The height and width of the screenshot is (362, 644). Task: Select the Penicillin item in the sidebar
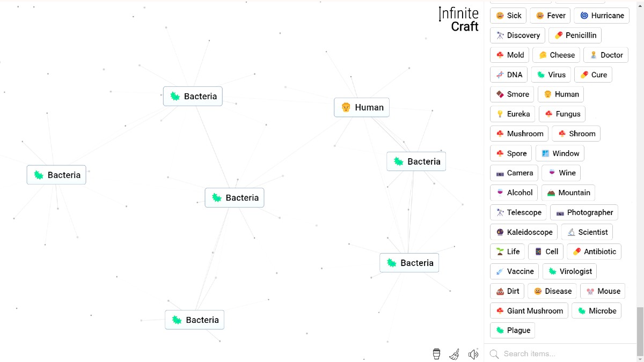(575, 35)
